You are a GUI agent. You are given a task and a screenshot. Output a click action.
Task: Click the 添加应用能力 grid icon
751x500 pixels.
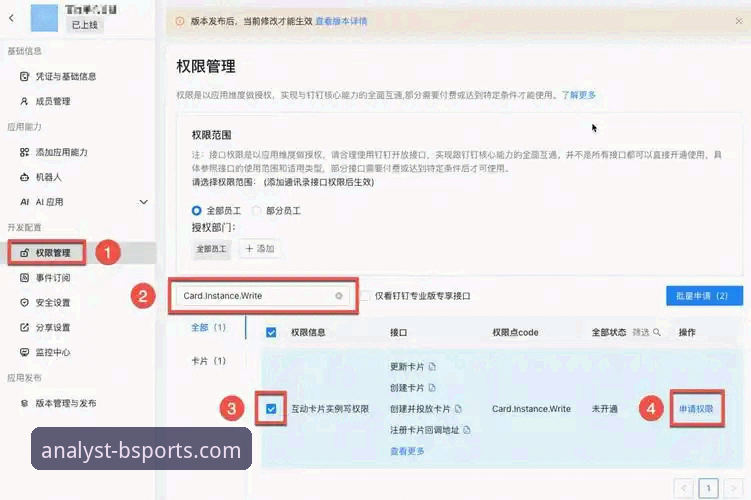[24, 152]
